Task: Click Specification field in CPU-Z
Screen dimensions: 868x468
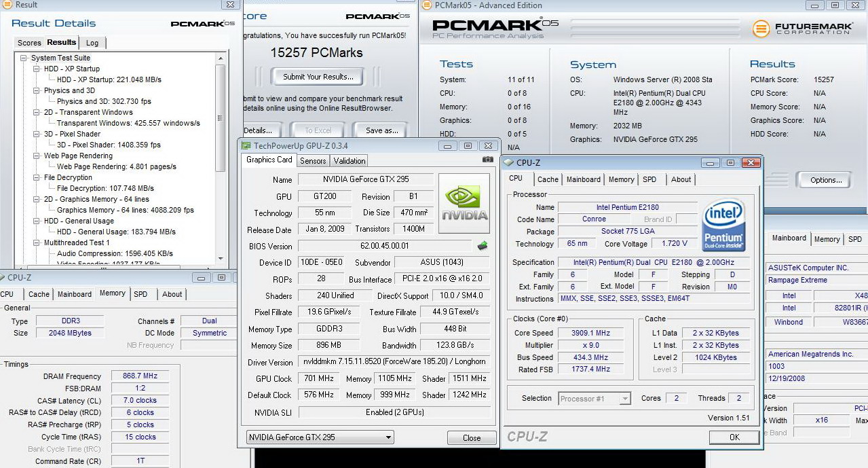Action: 654,262
